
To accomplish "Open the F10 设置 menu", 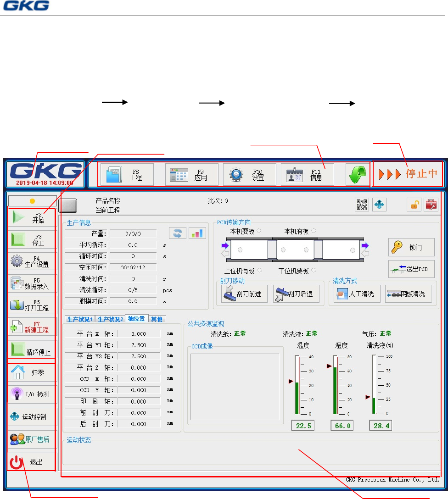I will (x=250, y=175).
